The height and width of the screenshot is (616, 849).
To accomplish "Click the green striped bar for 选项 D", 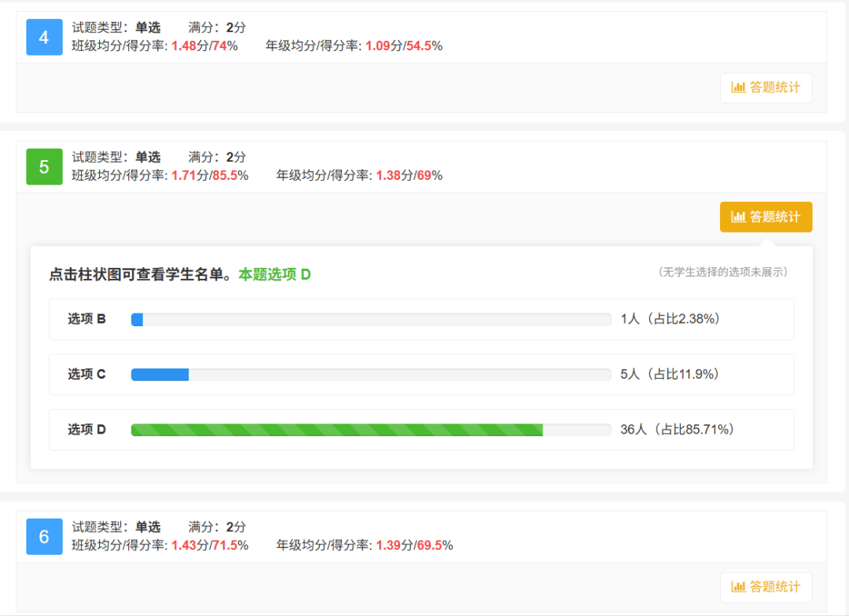I will (x=336, y=430).
